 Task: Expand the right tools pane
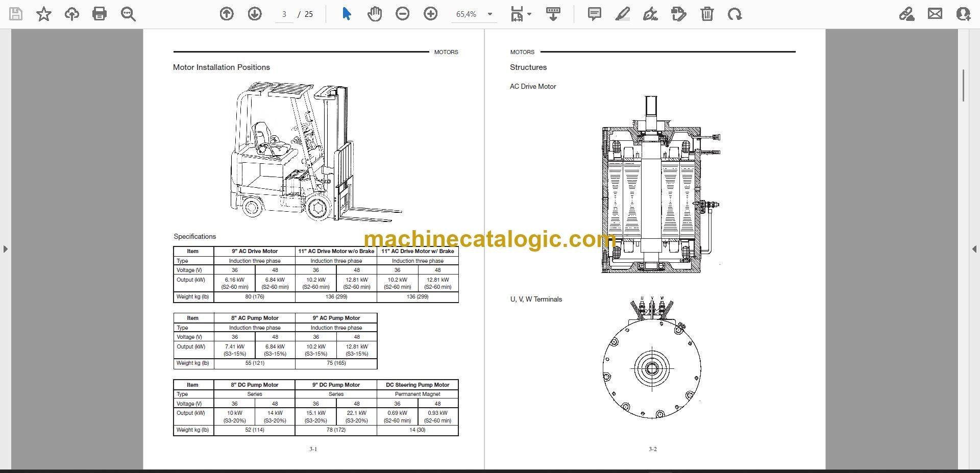pyautogui.click(x=974, y=249)
